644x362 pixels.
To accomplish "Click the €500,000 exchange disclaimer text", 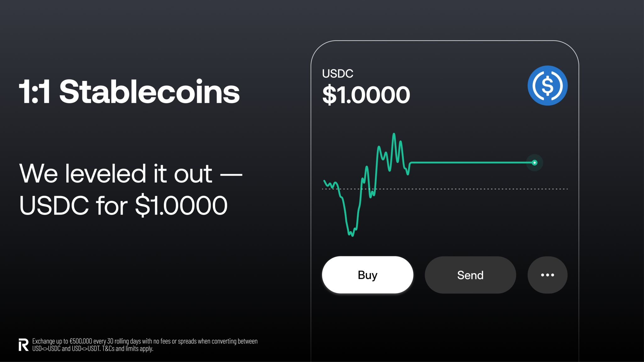I will click(x=145, y=341).
